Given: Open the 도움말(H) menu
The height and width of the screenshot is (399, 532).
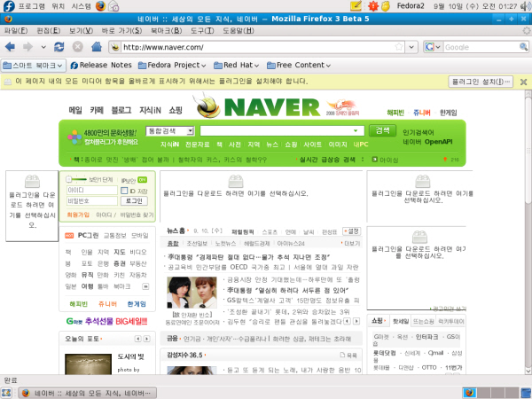Looking at the screenshot, I should pyautogui.click(x=239, y=30).
